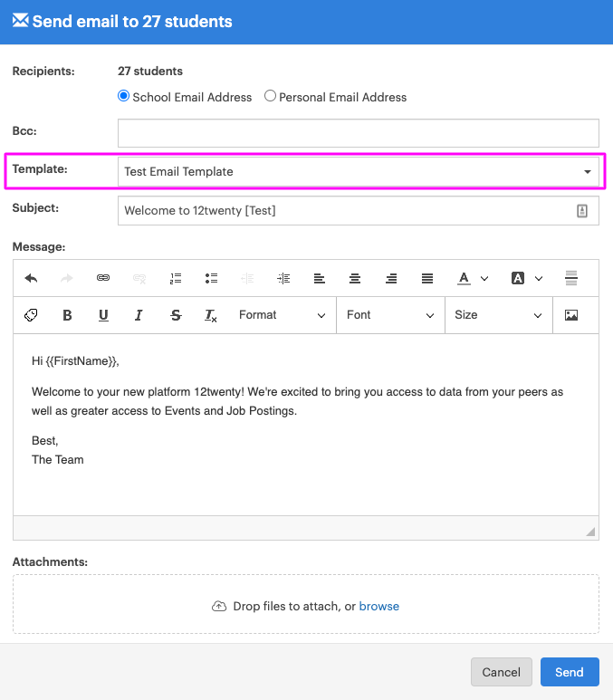Select Personal Email Address option
Image resolution: width=613 pixels, height=700 pixels.
pyautogui.click(x=270, y=96)
